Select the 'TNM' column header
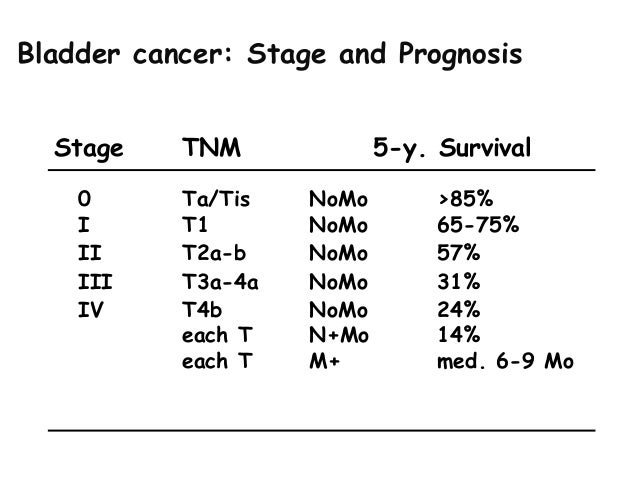Viewport: 638px width, 479px height. (211, 147)
